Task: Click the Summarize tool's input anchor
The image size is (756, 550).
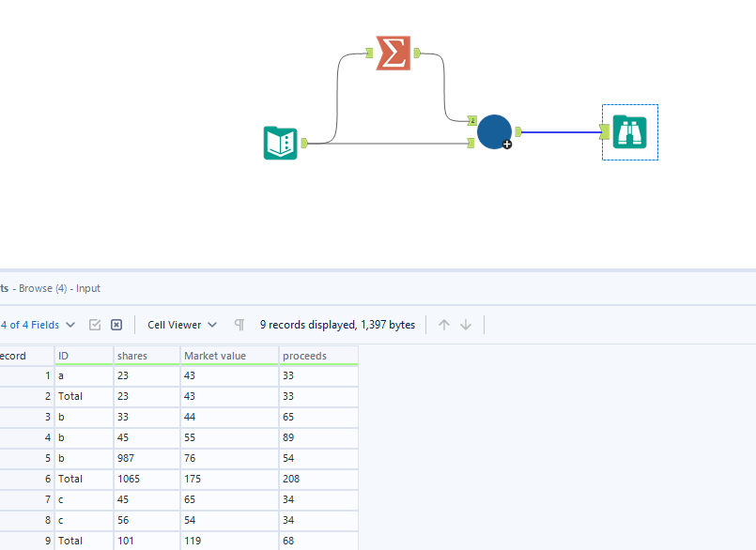Action: click(368, 53)
